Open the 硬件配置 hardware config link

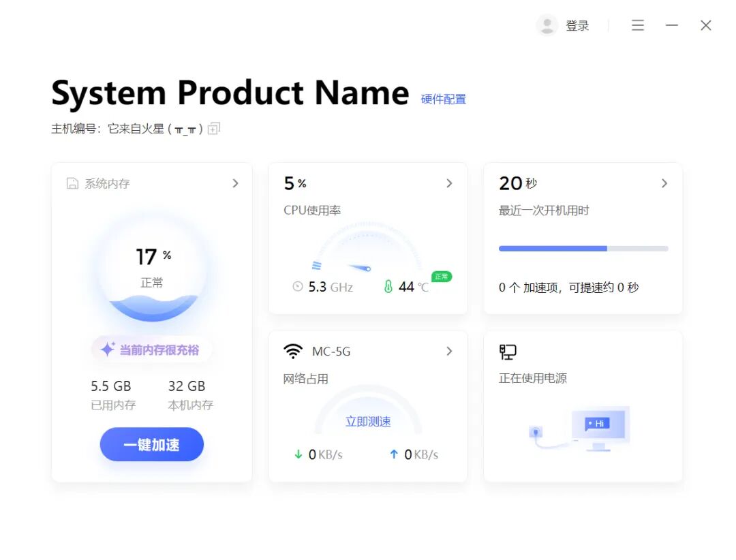pos(443,99)
